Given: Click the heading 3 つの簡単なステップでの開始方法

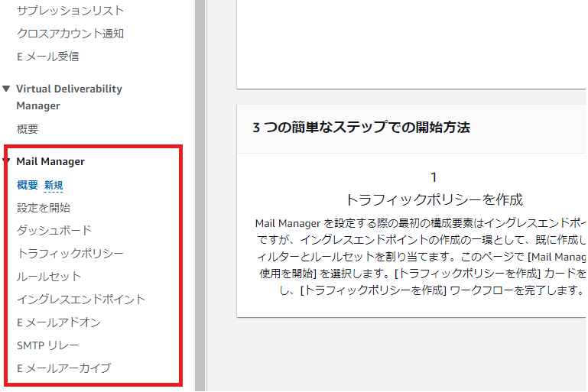Looking at the screenshot, I should tap(361, 128).
